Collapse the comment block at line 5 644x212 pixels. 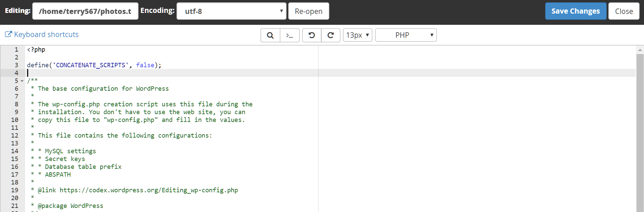(22, 81)
